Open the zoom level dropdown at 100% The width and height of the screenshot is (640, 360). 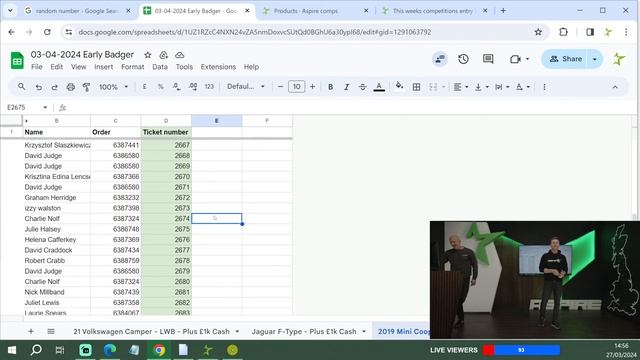(x=113, y=87)
